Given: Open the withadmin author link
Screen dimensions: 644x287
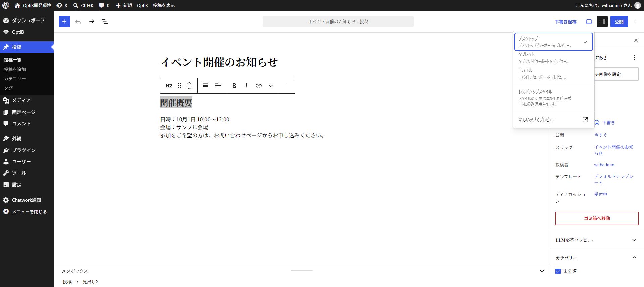Looking at the screenshot, I should coord(604,165).
